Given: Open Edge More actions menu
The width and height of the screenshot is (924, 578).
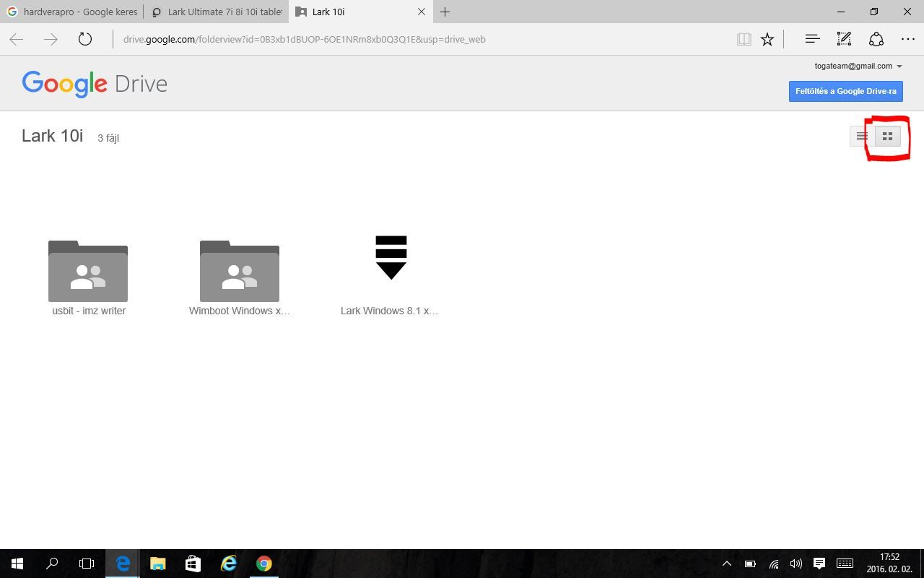Looking at the screenshot, I should (x=908, y=39).
